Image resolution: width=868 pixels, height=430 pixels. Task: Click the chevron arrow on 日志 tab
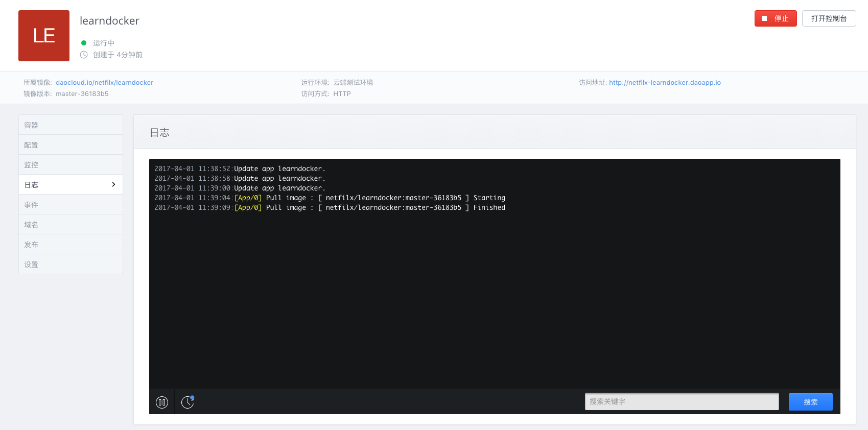pos(113,184)
